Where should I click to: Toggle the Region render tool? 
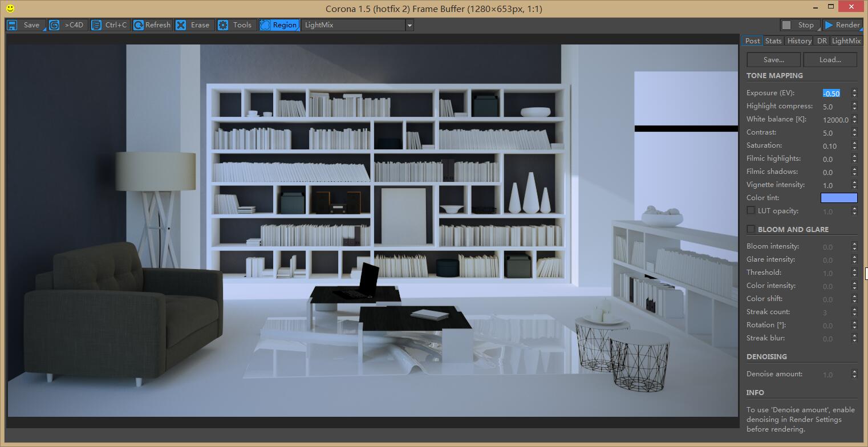(x=279, y=25)
